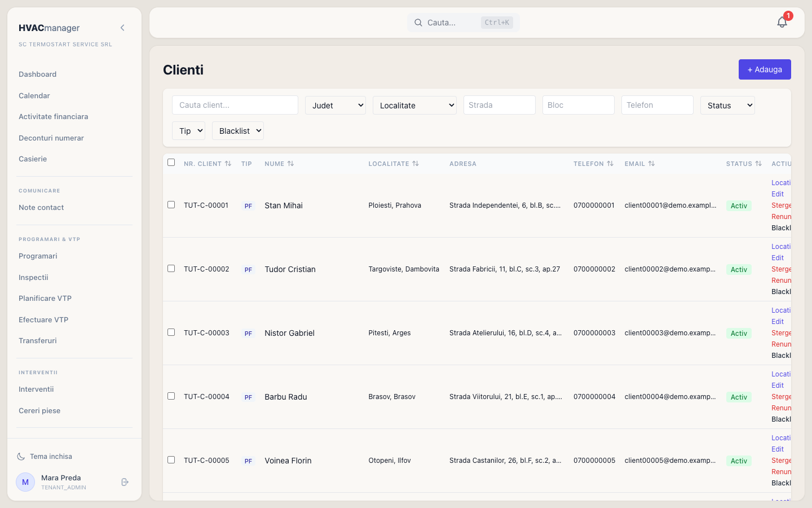Viewport: 812px width, 508px height.
Task: Click phone number 0700000003
Action: 594,333
